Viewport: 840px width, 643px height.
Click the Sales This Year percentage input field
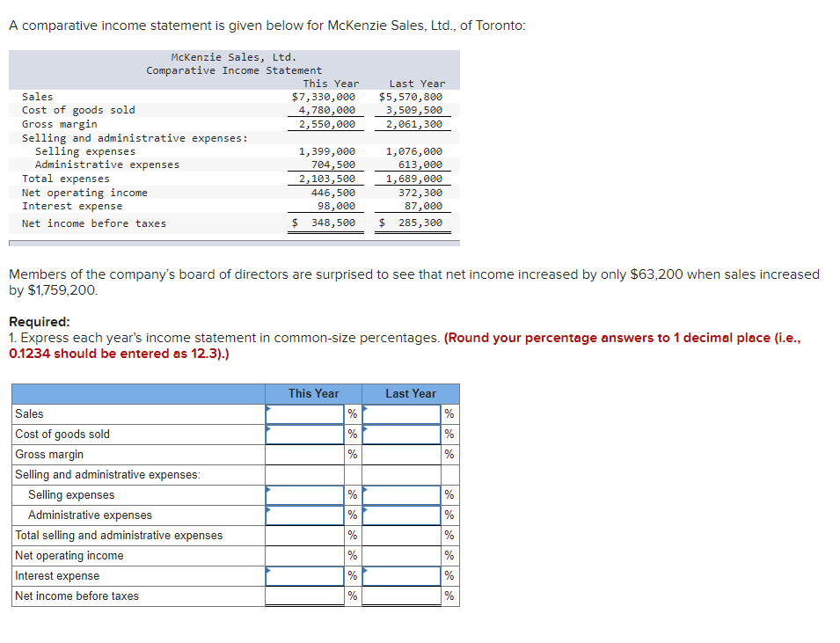tap(303, 413)
